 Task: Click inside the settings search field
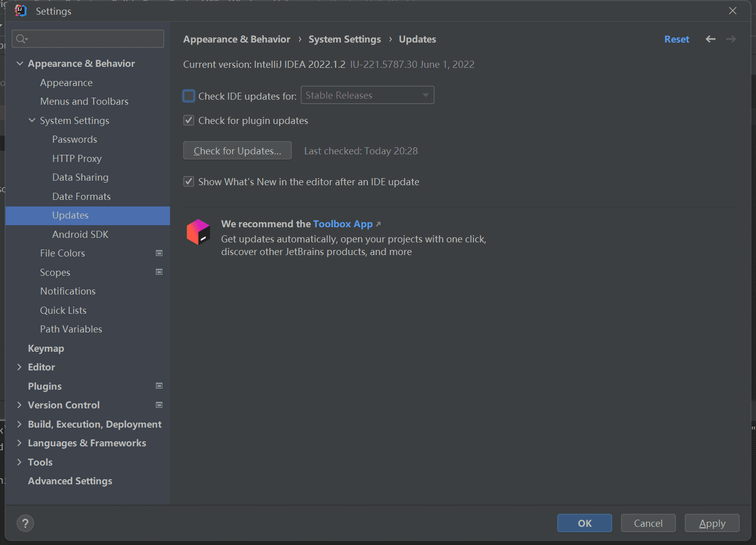[x=88, y=39]
